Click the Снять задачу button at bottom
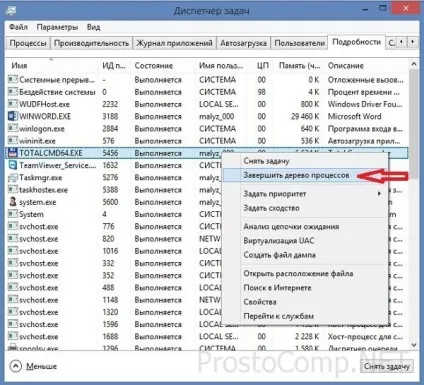Screen dimensions: 424x385 click(x=387, y=366)
